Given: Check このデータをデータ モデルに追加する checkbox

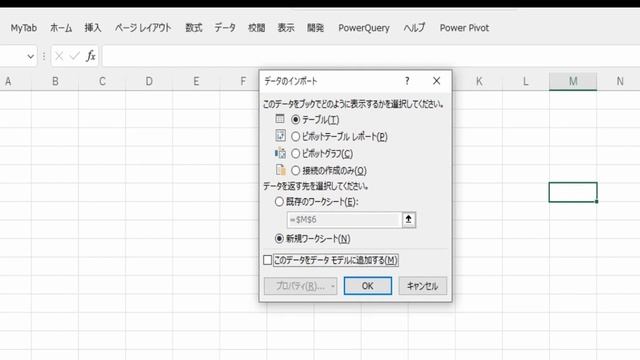Looking at the screenshot, I should coord(268,260).
